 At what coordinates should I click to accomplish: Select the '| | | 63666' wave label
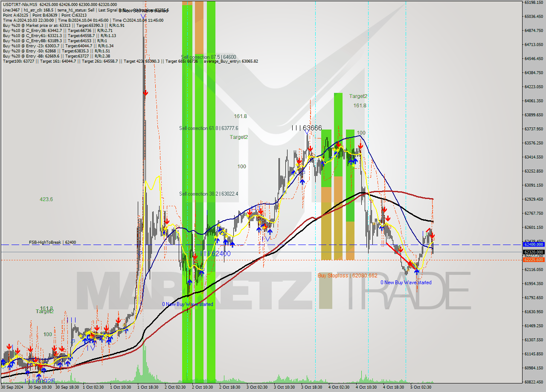coord(306,128)
